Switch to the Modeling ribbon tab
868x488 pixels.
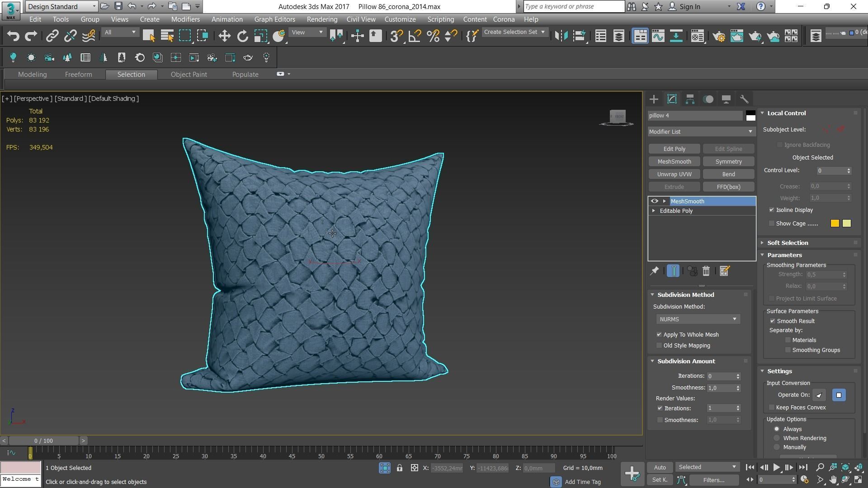tap(32, 75)
